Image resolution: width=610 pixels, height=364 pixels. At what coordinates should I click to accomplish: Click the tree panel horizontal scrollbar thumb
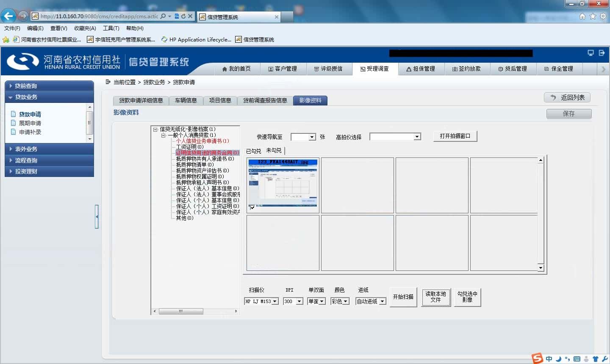point(181,311)
